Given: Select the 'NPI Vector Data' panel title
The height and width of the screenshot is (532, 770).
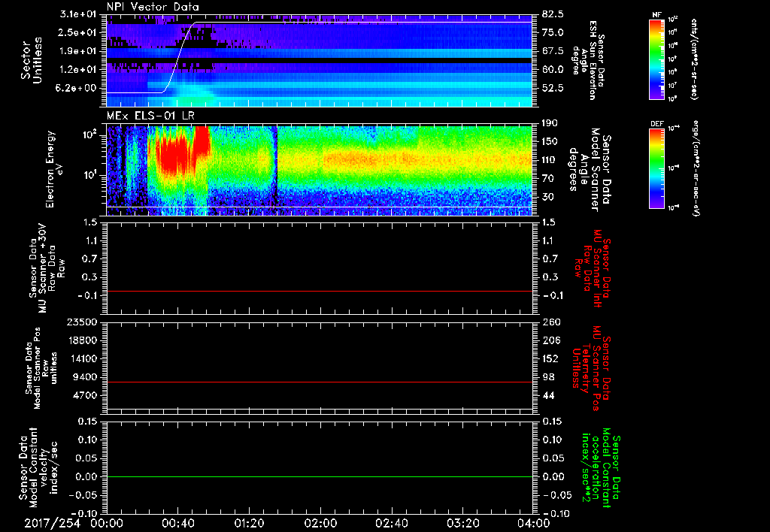Looking at the screenshot, I should (x=153, y=7).
